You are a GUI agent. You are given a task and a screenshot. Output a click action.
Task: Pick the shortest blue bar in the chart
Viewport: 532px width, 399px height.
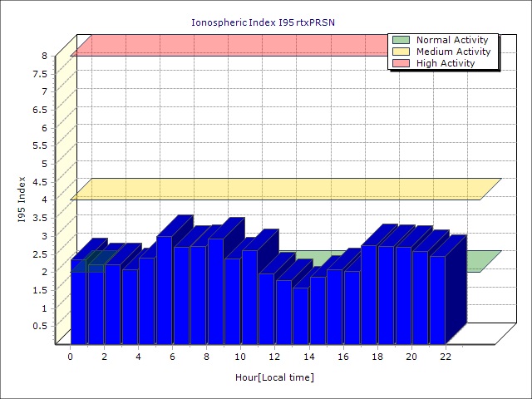pyautogui.click(x=300, y=316)
